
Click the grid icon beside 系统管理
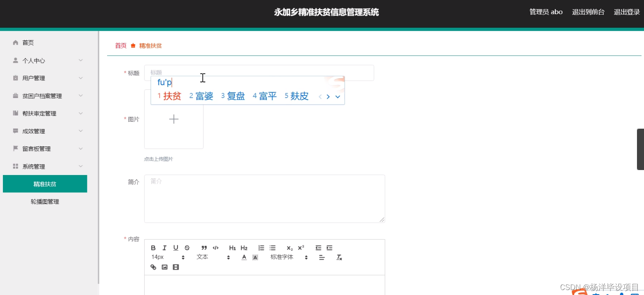pyautogui.click(x=16, y=166)
